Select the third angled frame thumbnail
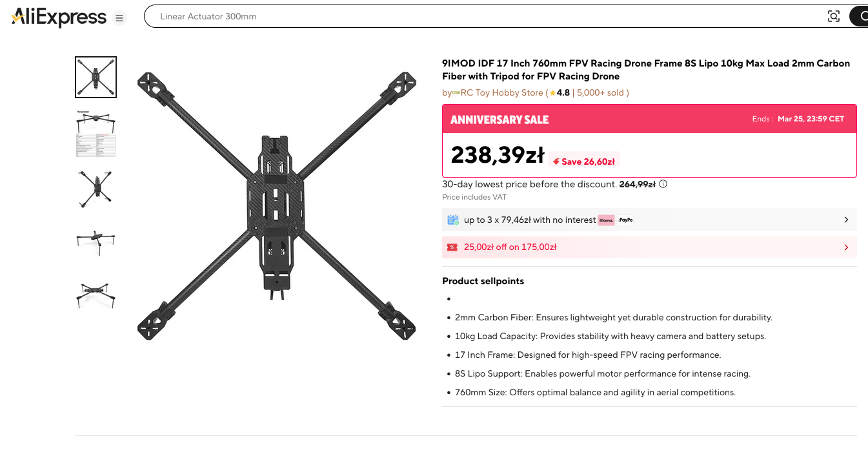This screenshot has width=868, height=467. point(96,189)
